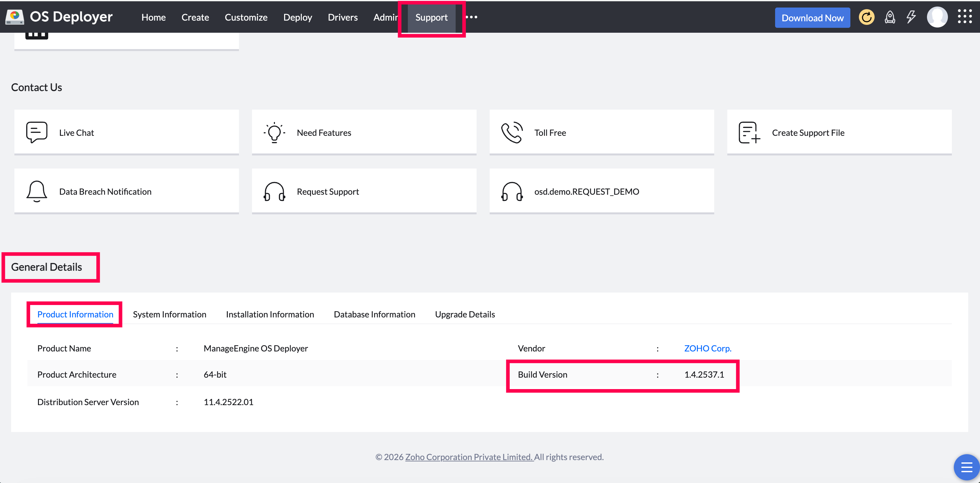Click the Toll Free label

(550, 132)
